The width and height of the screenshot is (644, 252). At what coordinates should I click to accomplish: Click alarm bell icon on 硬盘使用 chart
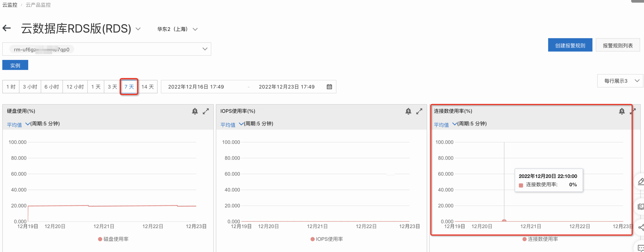[x=195, y=111]
